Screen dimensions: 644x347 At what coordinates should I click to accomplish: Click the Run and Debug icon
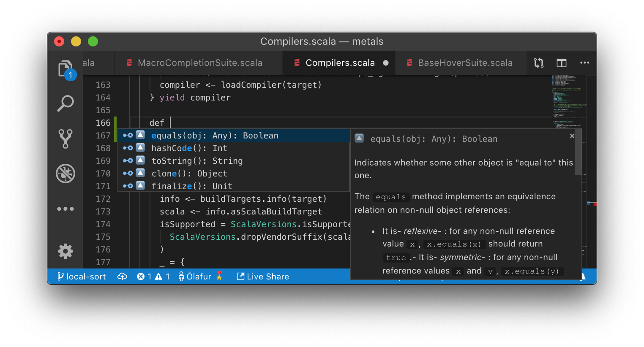click(65, 173)
